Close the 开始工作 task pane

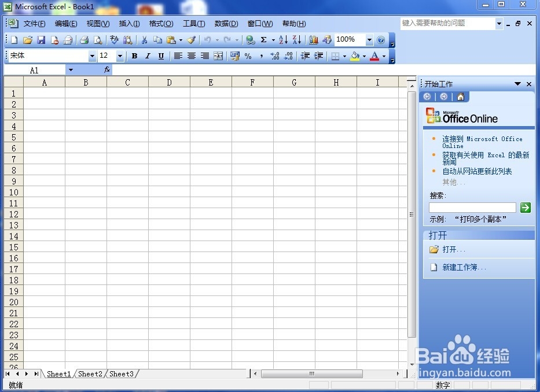point(529,84)
